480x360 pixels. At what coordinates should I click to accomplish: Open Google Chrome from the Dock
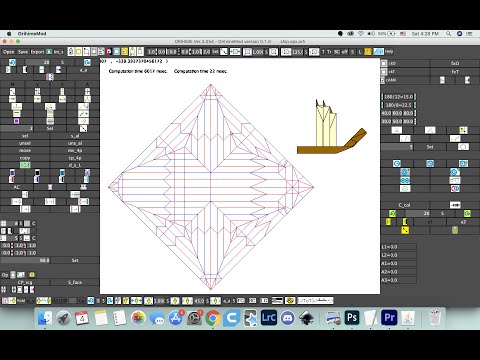(213, 318)
